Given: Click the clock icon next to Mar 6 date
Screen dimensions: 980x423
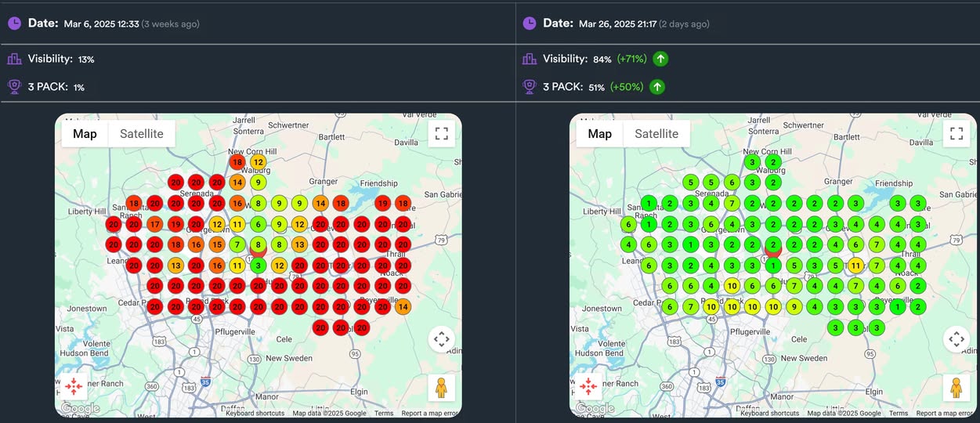Looking at the screenshot, I should point(15,23).
